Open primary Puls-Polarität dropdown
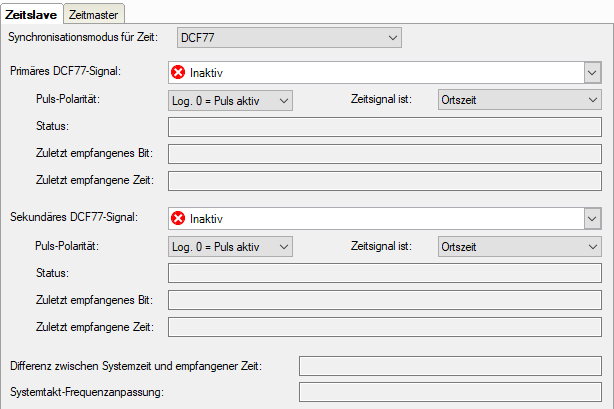614x409 pixels. point(230,100)
